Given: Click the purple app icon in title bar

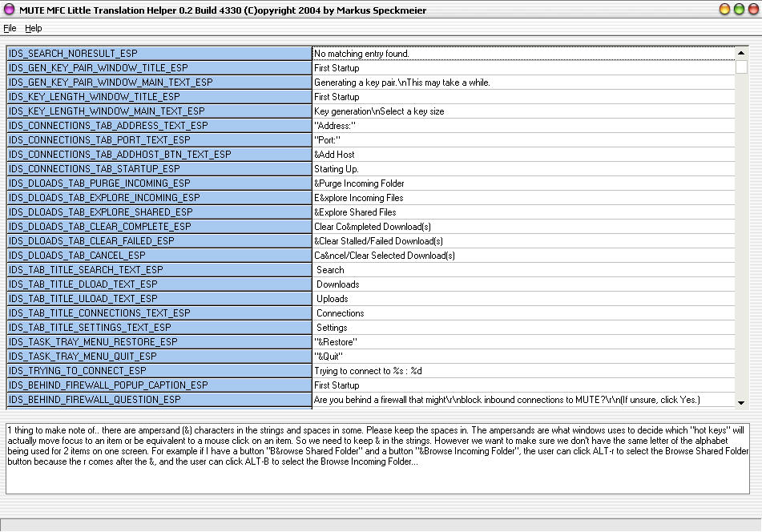Looking at the screenshot, I should (9, 10).
